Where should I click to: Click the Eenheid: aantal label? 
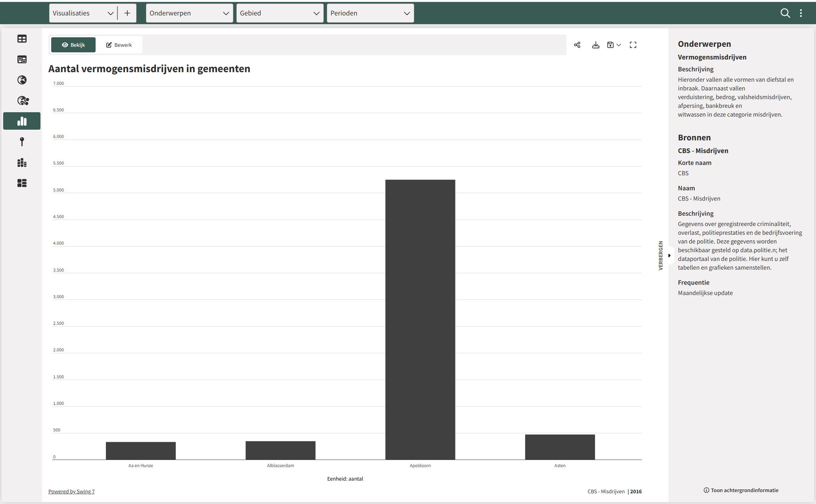coord(345,479)
